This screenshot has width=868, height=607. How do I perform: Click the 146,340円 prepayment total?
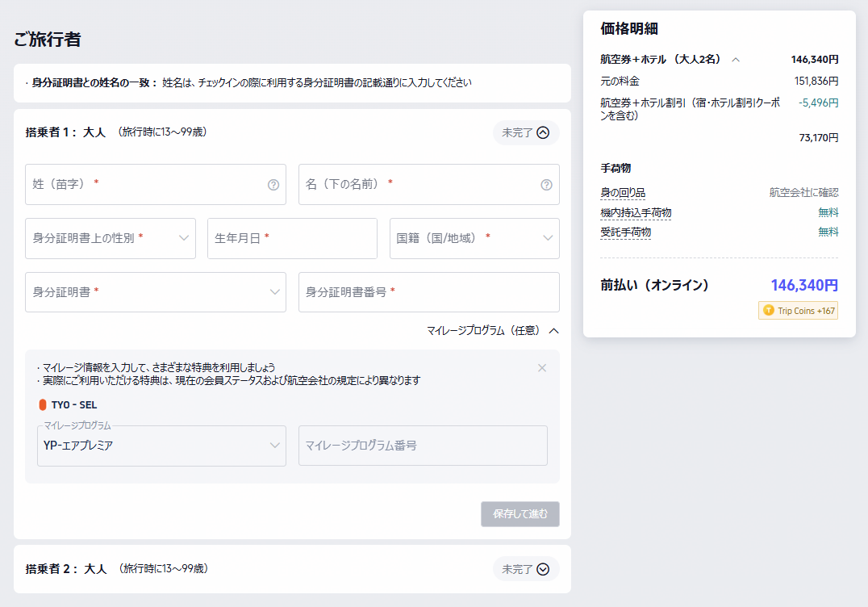(x=804, y=285)
